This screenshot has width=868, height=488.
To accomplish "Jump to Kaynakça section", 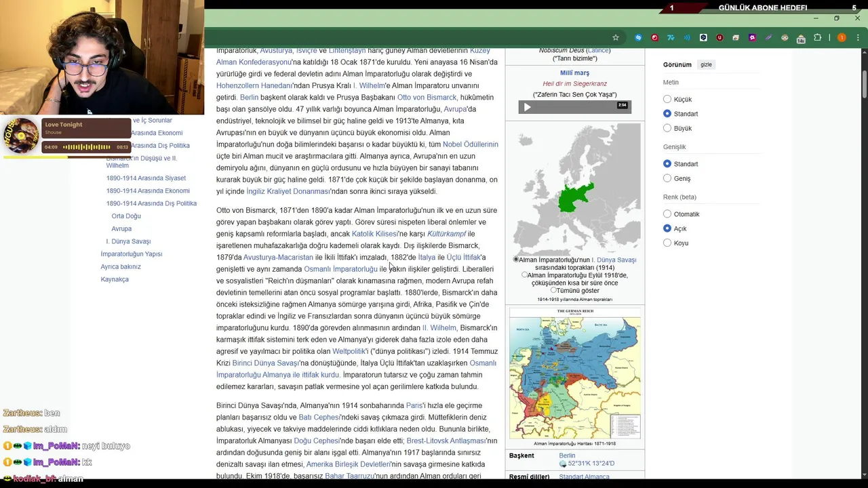I will [x=115, y=279].
